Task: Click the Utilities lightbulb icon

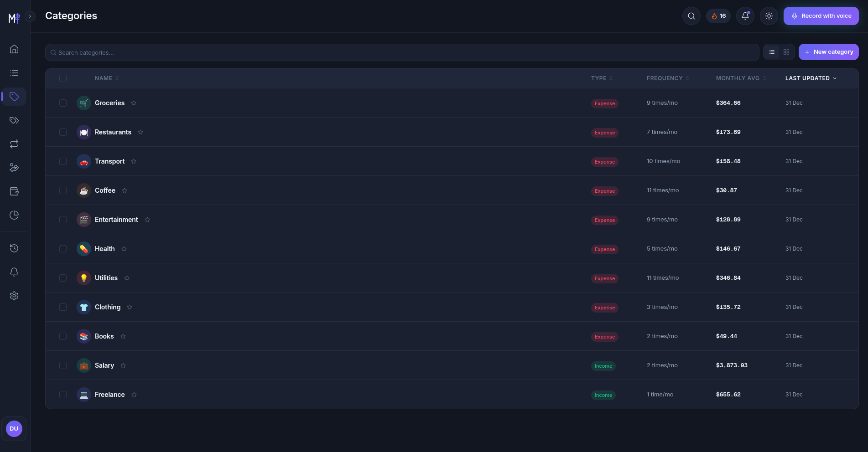Action: point(84,278)
